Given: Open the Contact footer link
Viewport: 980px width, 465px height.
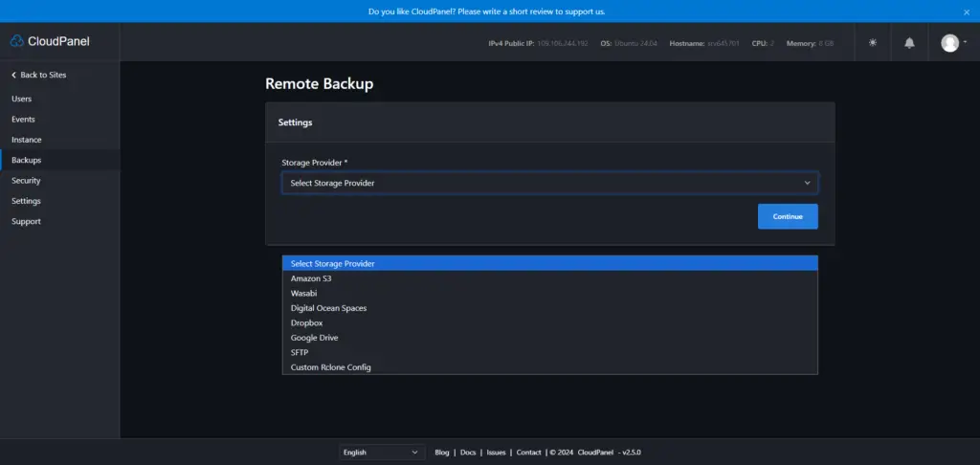Looking at the screenshot, I should click(528, 453).
